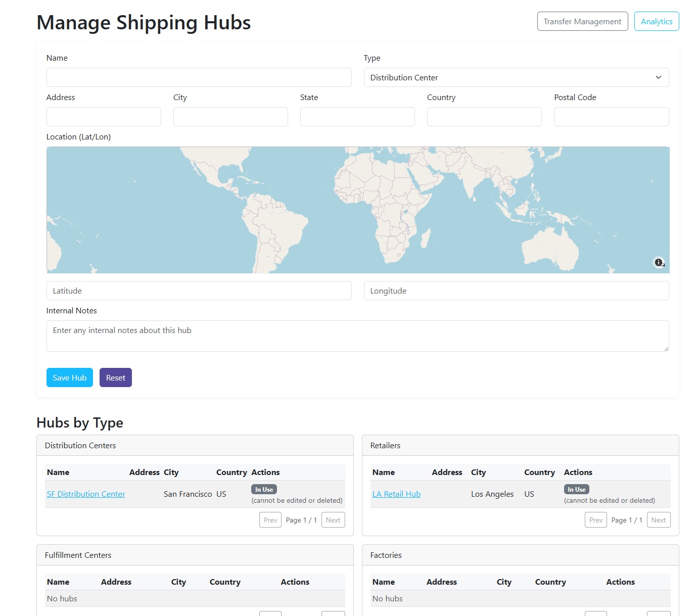Click Prev in Retailers pagination
Image resolution: width=699 pixels, height=616 pixels.
tap(595, 519)
